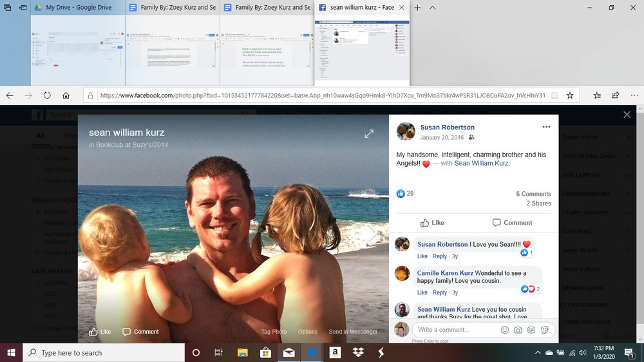Screen dimensions: 644x362
Task: Hide the tab previews using the chevron
Action: 432,8
